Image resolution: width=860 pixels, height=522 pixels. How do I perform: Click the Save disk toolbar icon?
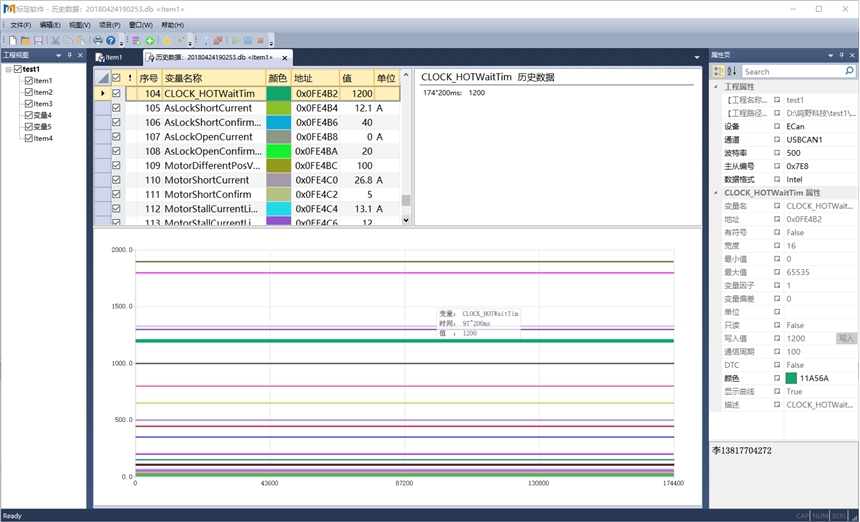tap(38, 40)
